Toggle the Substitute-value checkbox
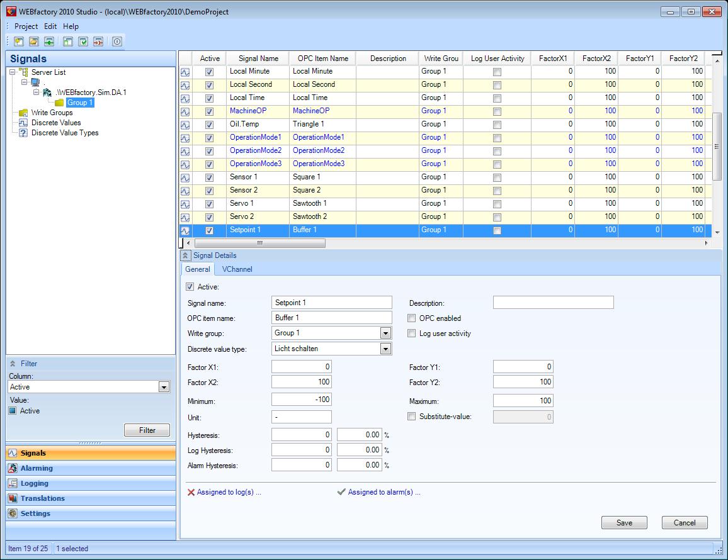728x560 pixels. [412, 417]
